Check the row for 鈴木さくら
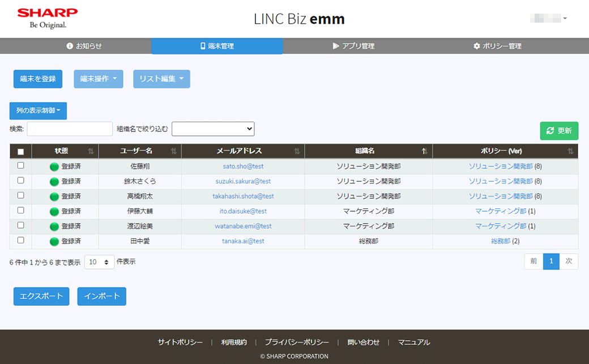Screen dimensions: 589x364 tap(20, 181)
